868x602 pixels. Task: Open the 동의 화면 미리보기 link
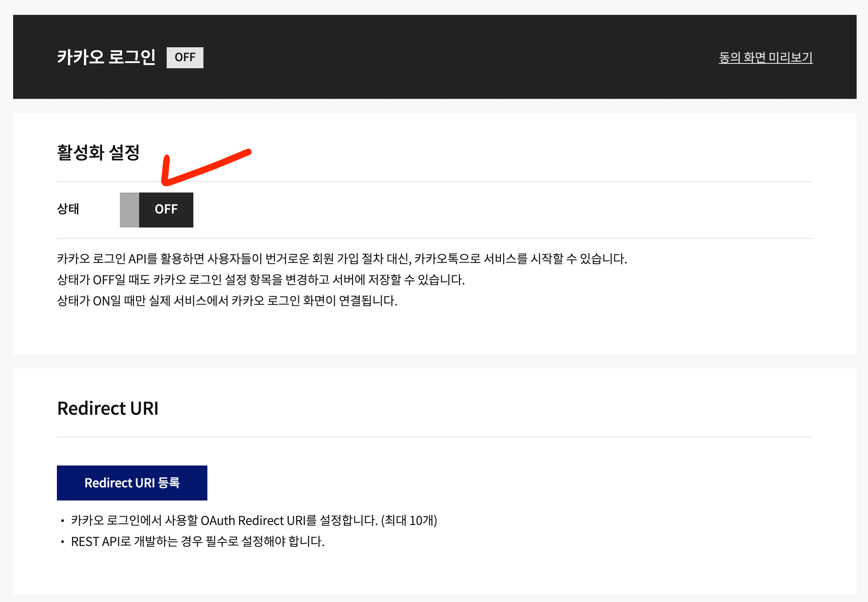[x=765, y=57]
